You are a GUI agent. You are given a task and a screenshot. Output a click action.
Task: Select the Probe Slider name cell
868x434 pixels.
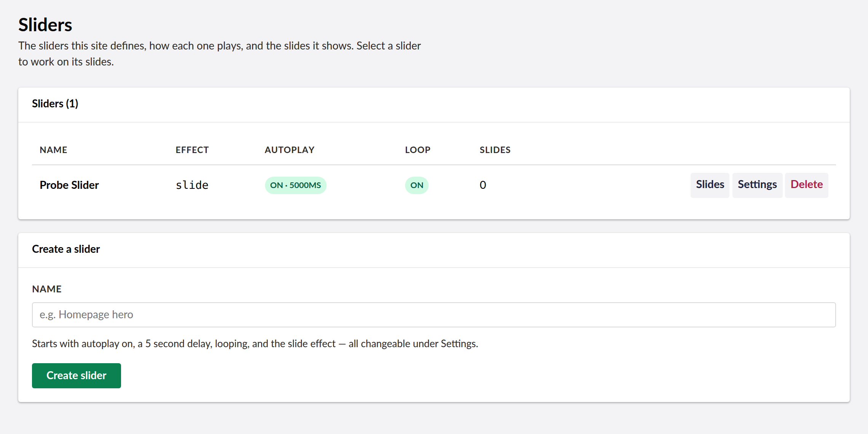pyautogui.click(x=69, y=185)
